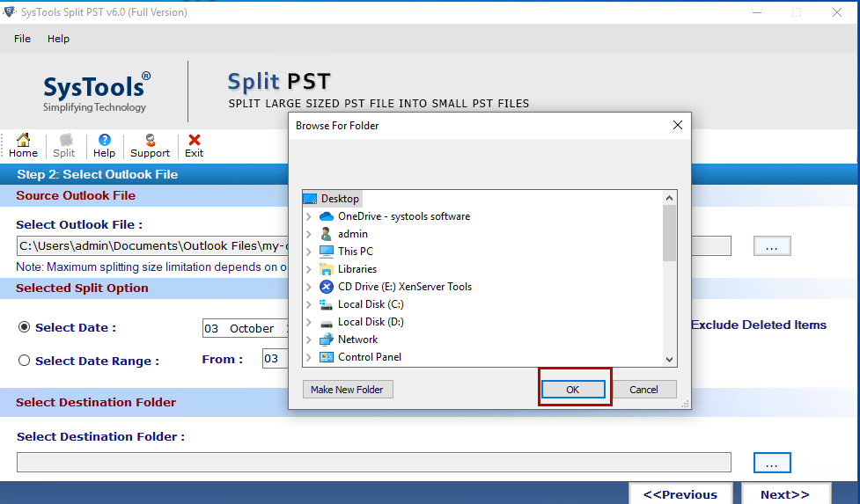The width and height of the screenshot is (860, 504).
Task: Click the SysTools title bar app icon
Action: tap(10, 11)
